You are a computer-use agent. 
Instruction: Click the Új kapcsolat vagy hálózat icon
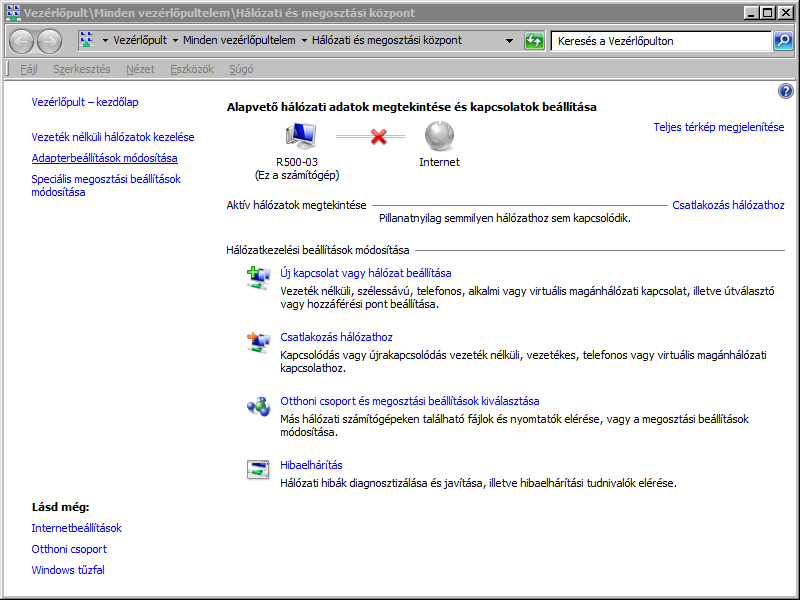(258, 279)
